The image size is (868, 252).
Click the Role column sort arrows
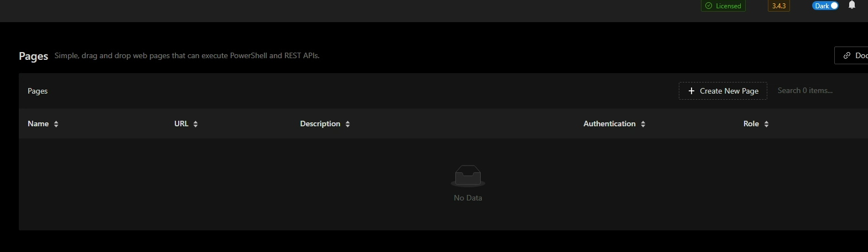(766, 124)
